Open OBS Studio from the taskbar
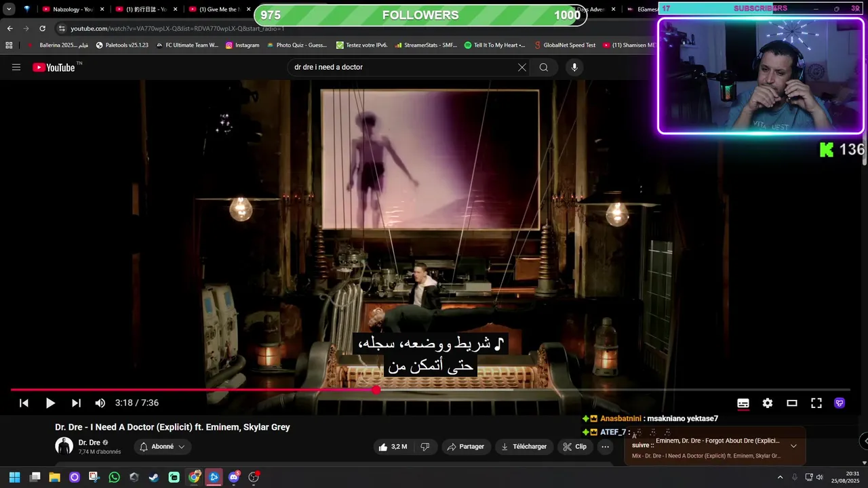Image resolution: width=868 pixels, height=488 pixels. pyautogui.click(x=254, y=477)
